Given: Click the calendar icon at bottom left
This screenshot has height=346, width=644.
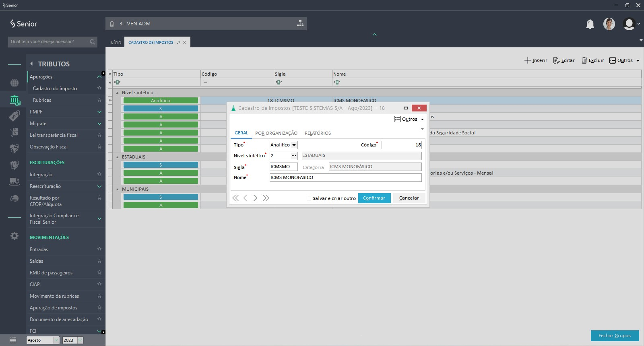Looking at the screenshot, I should click(x=13, y=340).
